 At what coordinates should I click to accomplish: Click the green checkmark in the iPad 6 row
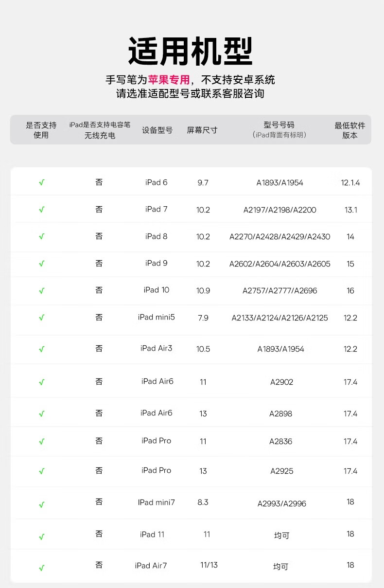[x=41, y=183]
